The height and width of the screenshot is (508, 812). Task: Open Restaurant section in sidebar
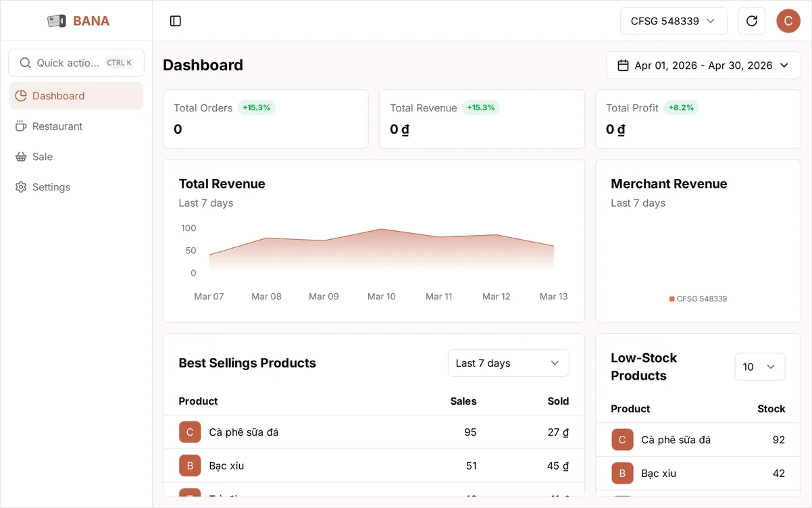tap(76, 126)
